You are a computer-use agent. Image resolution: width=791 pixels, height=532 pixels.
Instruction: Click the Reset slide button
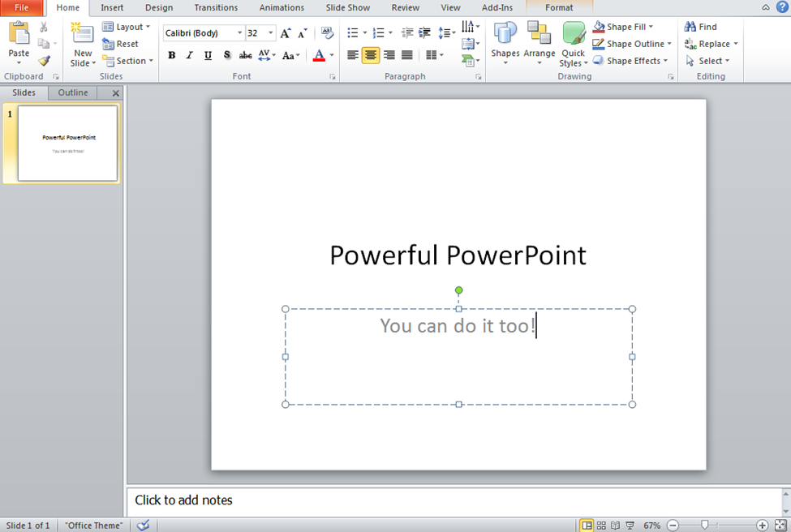(x=120, y=44)
